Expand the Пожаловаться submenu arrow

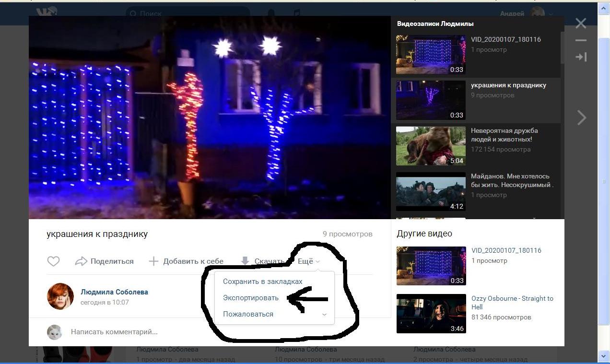coord(324,315)
